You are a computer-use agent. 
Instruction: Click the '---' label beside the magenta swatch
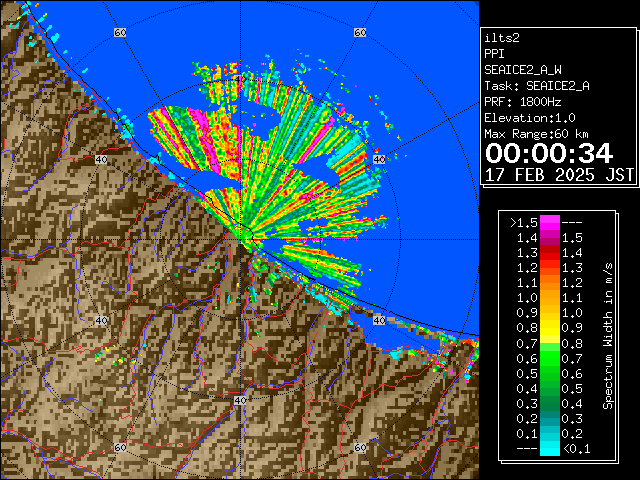pos(572,223)
